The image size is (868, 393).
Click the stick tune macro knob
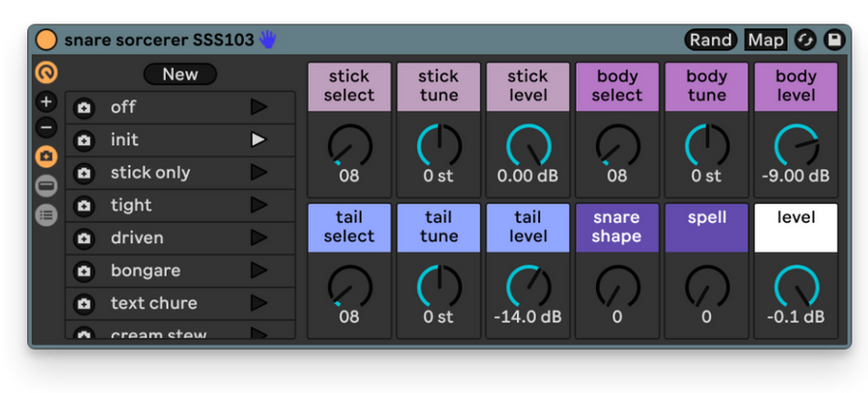[439, 146]
